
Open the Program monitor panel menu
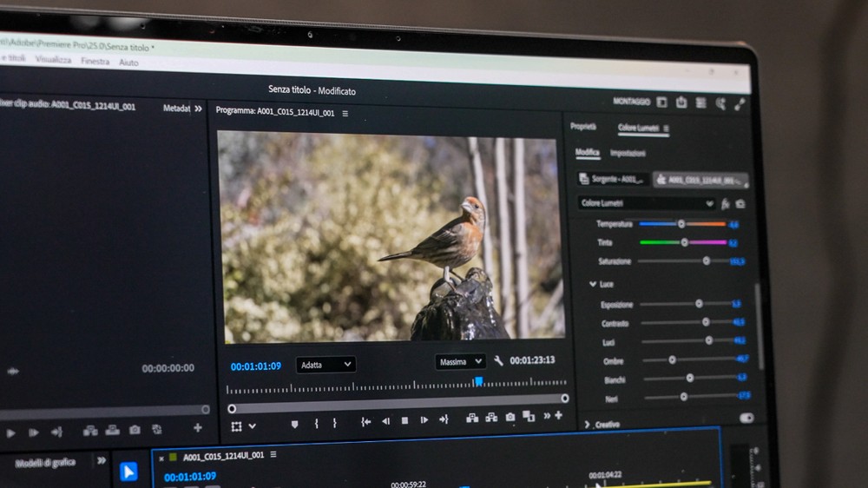click(345, 113)
